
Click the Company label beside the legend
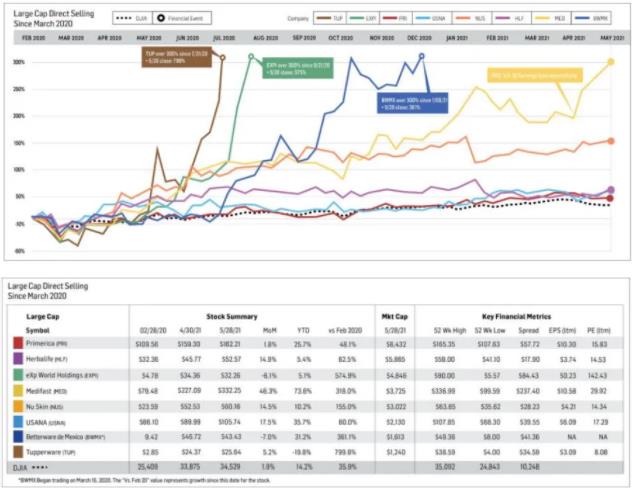298,19
